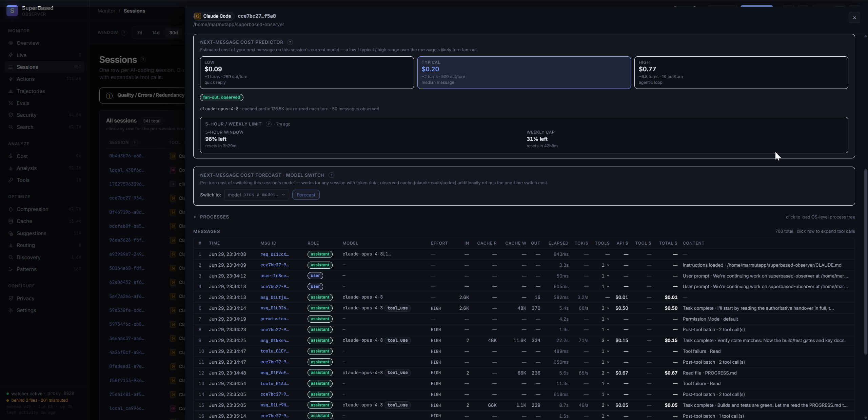Select the HIGH $0.77 cost card

pyautogui.click(x=741, y=73)
